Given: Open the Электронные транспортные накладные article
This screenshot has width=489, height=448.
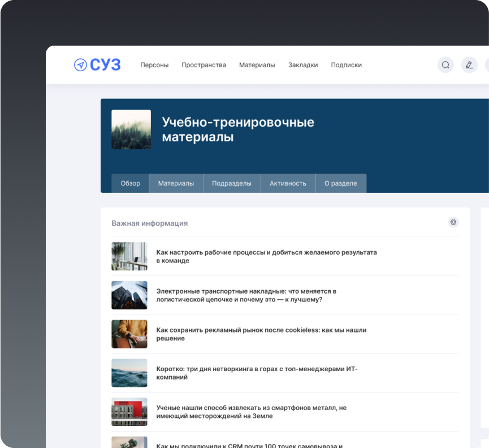Looking at the screenshot, I should tap(246, 295).
